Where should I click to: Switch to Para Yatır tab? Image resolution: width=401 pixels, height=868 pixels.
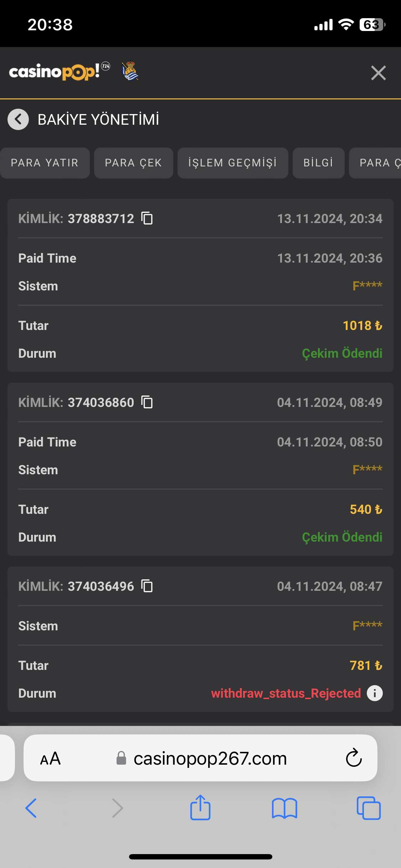tap(45, 163)
